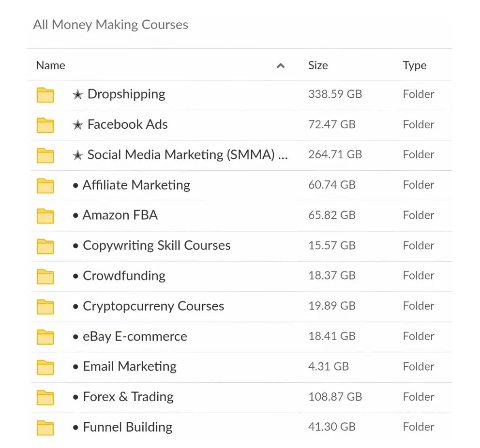Select the Amazon FBA folder icon
480x448 pixels.
point(45,216)
